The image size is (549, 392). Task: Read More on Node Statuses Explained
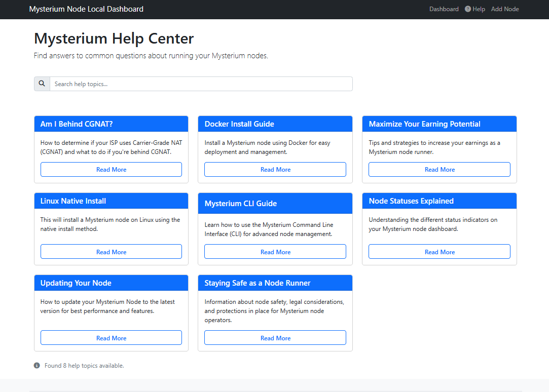tap(440, 252)
